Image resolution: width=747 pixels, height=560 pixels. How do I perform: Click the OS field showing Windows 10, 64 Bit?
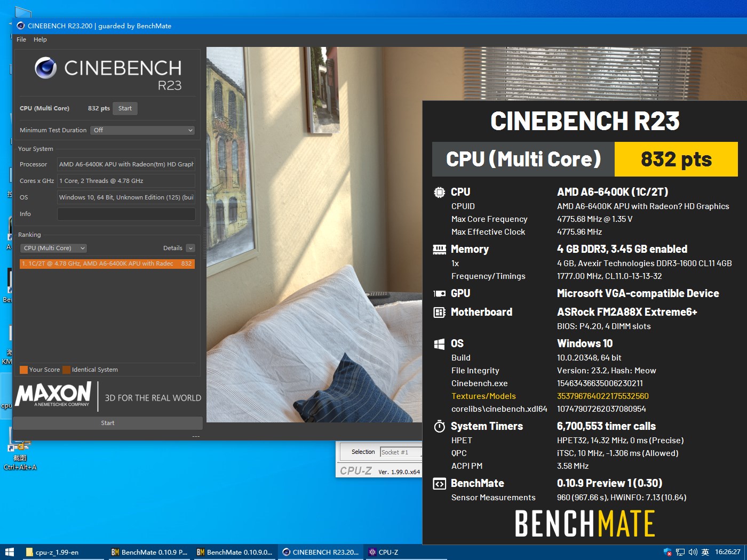pyautogui.click(x=126, y=197)
